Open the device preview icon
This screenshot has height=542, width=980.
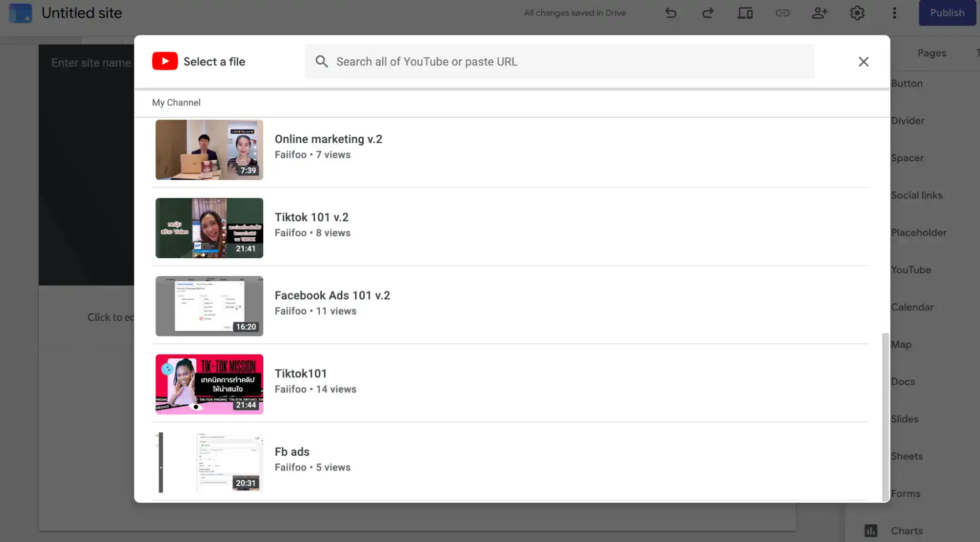tap(745, 13)
